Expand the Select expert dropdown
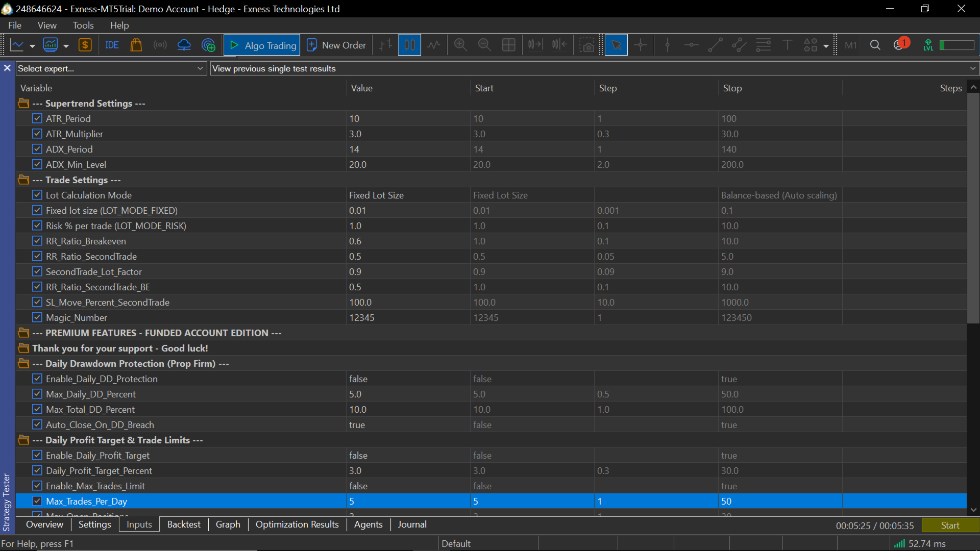This screenshot has width=980, height=551. (200, 68)
